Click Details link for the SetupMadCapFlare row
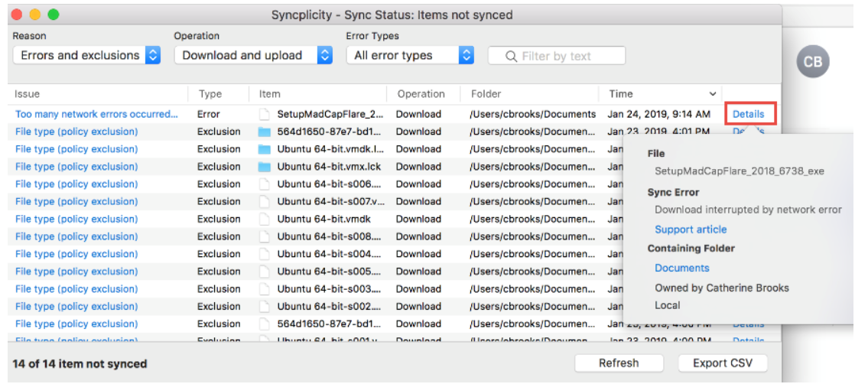868x384 pixels. (749, 114)
